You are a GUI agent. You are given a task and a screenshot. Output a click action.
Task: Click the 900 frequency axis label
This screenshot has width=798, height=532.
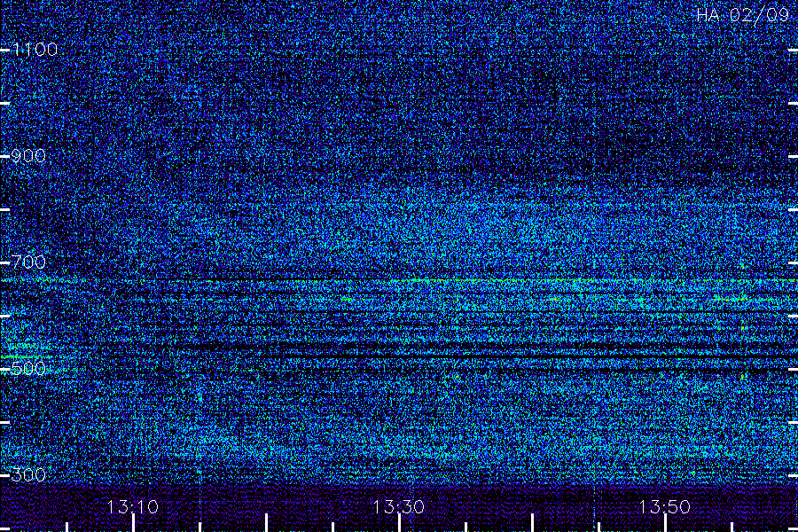click(x=28, y=156)
